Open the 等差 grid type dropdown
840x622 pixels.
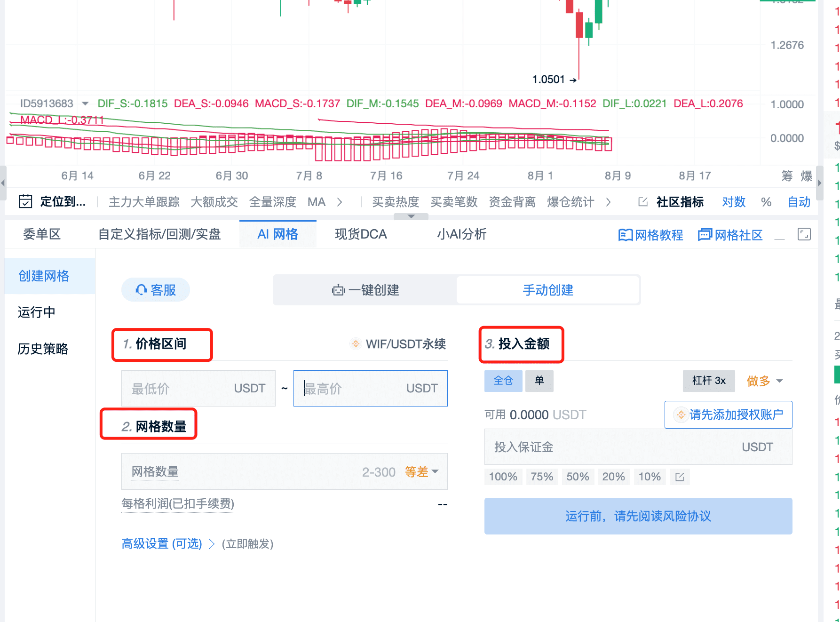coord(421,472)
